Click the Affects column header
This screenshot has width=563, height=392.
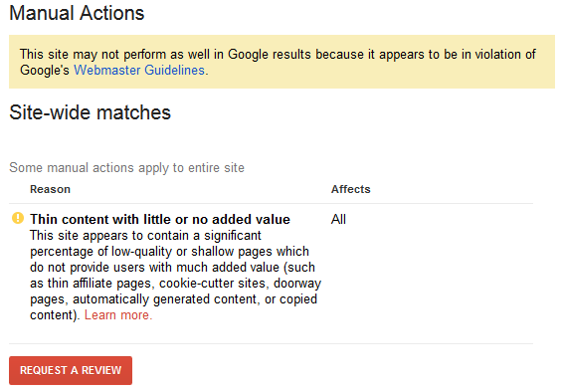(x=350, y=189)
